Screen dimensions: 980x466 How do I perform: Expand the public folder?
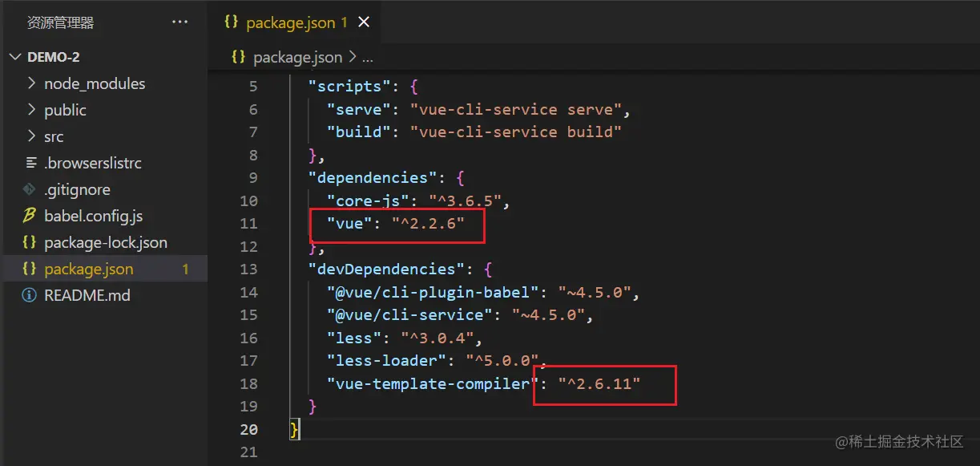(x=65, y=110)
